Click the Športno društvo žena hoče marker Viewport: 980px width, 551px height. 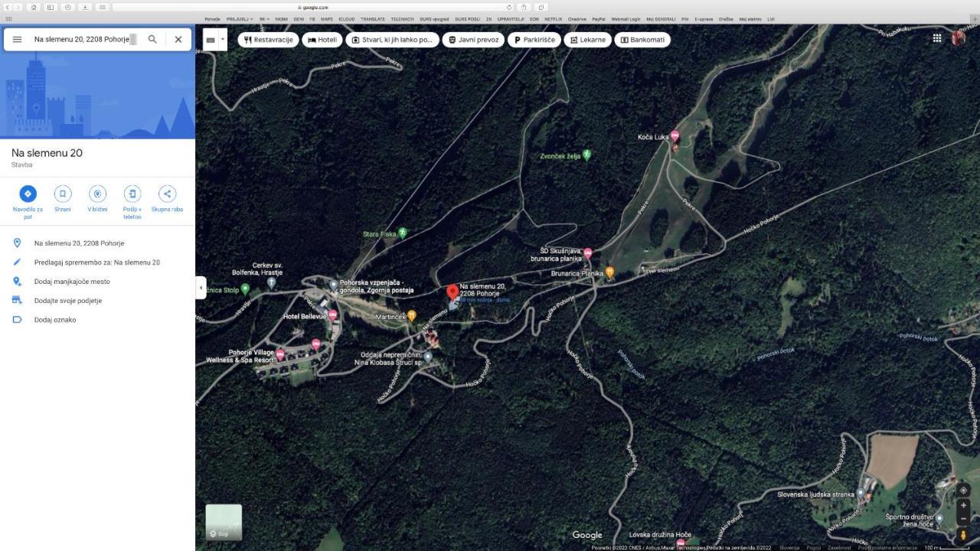939,520
